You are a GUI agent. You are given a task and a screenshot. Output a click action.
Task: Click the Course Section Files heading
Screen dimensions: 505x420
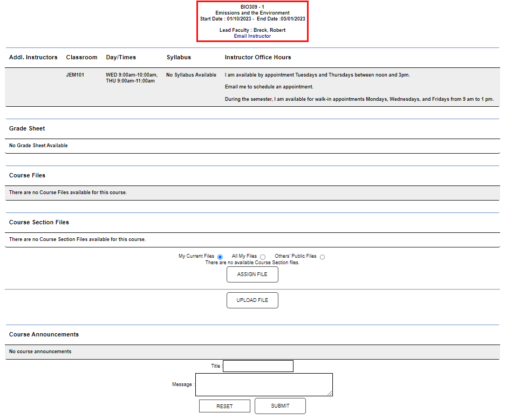pos(39,222)
